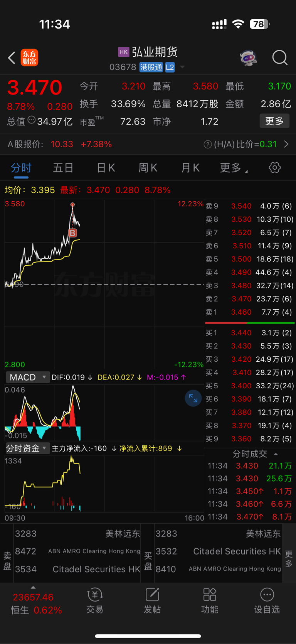Tap 更多 beside broker queue
Screen dimensions: 296x644
[289, 559]
